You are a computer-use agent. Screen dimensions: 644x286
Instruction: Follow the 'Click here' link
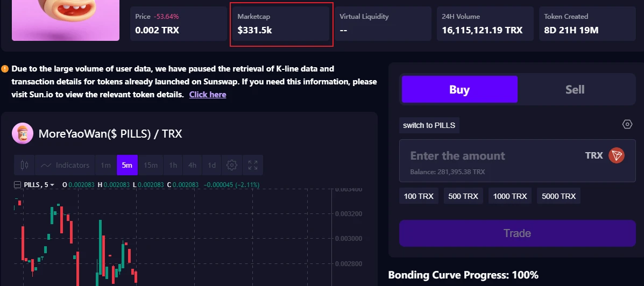208,95
